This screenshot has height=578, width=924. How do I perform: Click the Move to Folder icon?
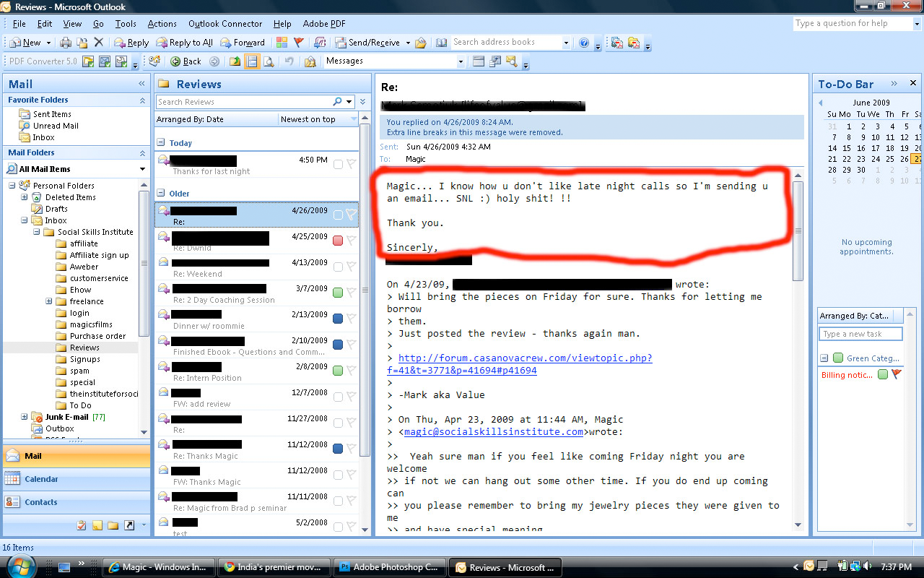click(82, 43)
